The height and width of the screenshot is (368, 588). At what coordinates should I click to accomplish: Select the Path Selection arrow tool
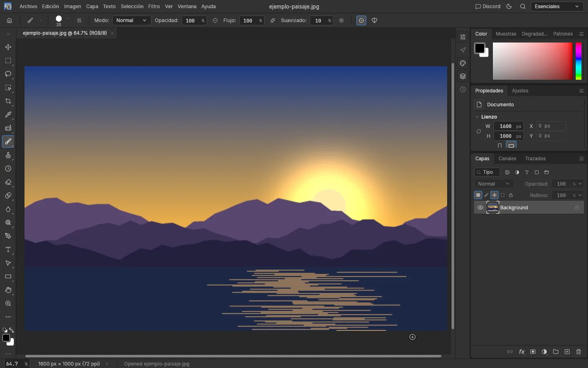click(8, 263)
